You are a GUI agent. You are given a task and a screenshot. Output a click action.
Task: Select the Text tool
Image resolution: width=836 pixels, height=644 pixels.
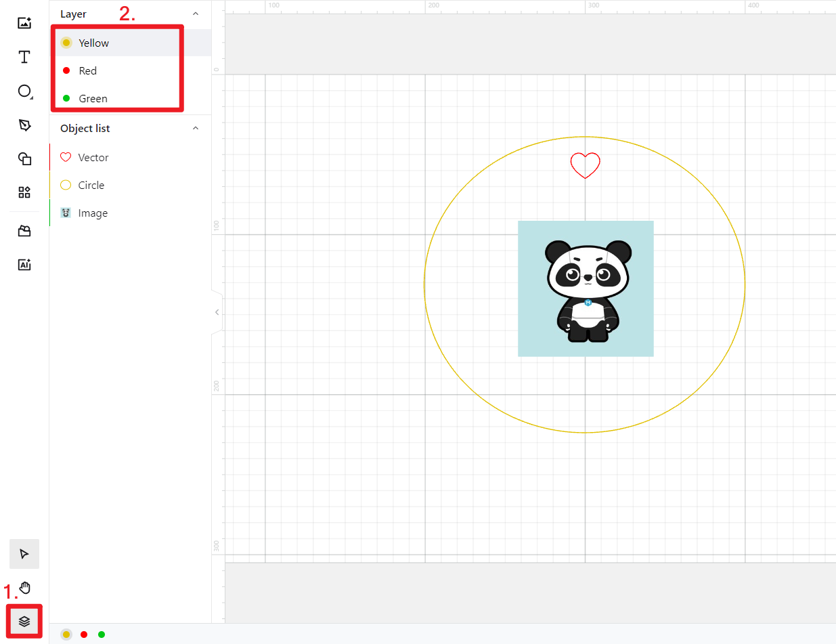[24, 57]
